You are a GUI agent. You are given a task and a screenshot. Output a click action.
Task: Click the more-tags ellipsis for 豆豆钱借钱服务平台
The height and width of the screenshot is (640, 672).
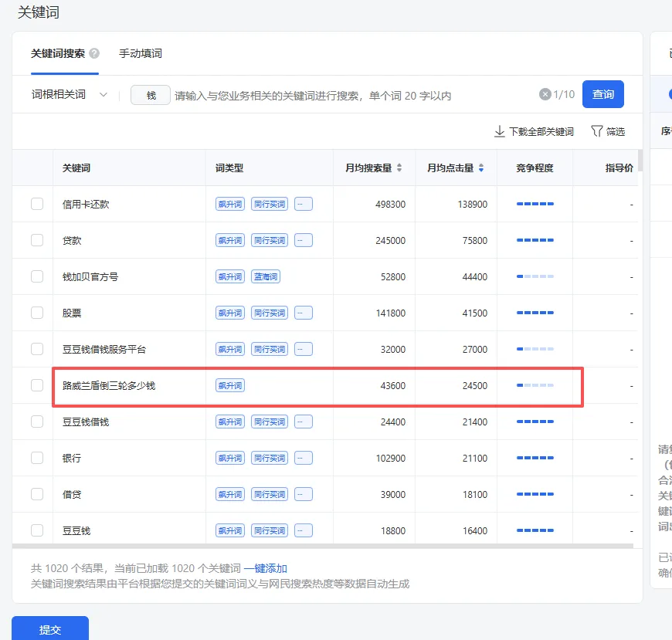304,349
